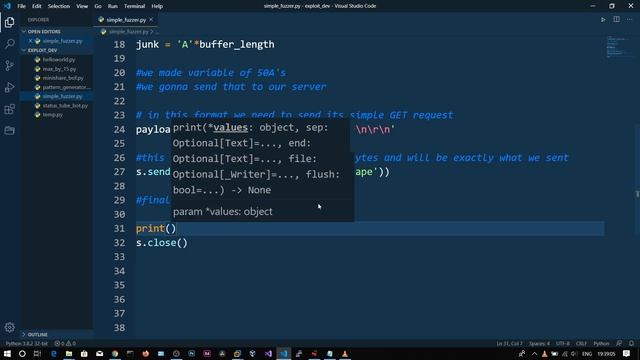
Task: Open the Run and Debug view
Action: tap(9, 87)
